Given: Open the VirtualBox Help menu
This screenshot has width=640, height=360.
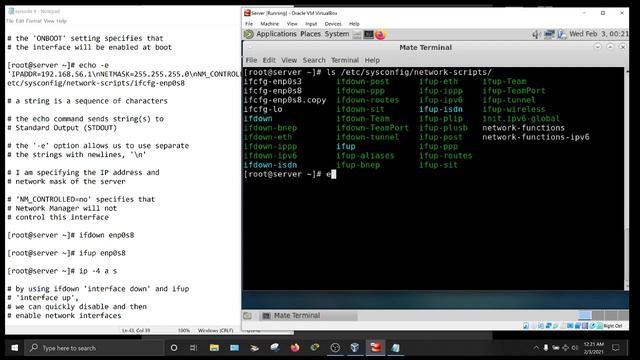Looking at the screenshot, I should click(354, 24).
